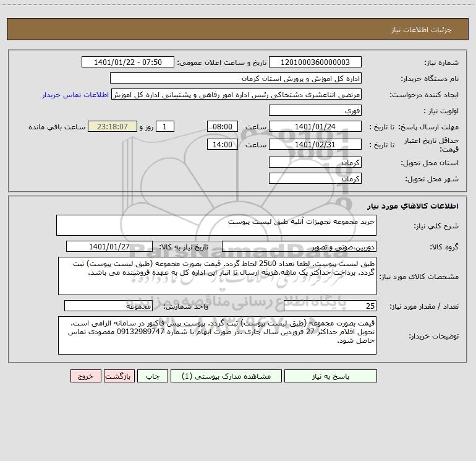Click the label ایجاد کننده درخواست
Screen dimensions: 476x461
click(424, 95)
